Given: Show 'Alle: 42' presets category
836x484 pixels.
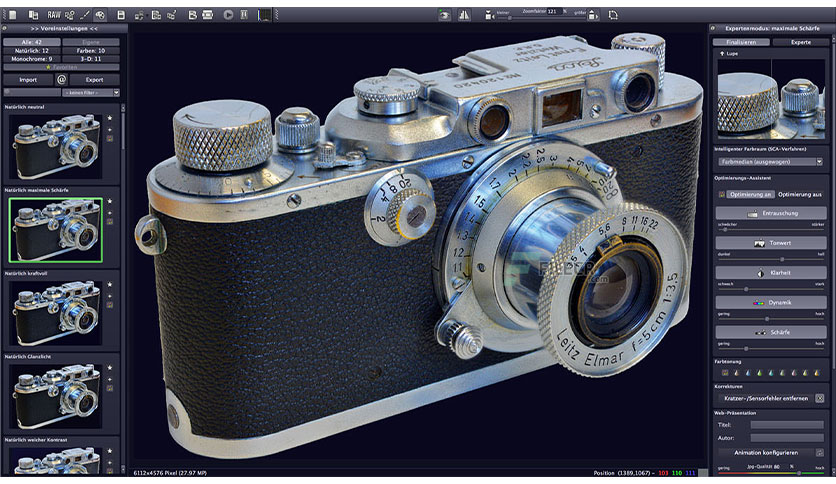Looking at the screenshot, I should point(31,42).
